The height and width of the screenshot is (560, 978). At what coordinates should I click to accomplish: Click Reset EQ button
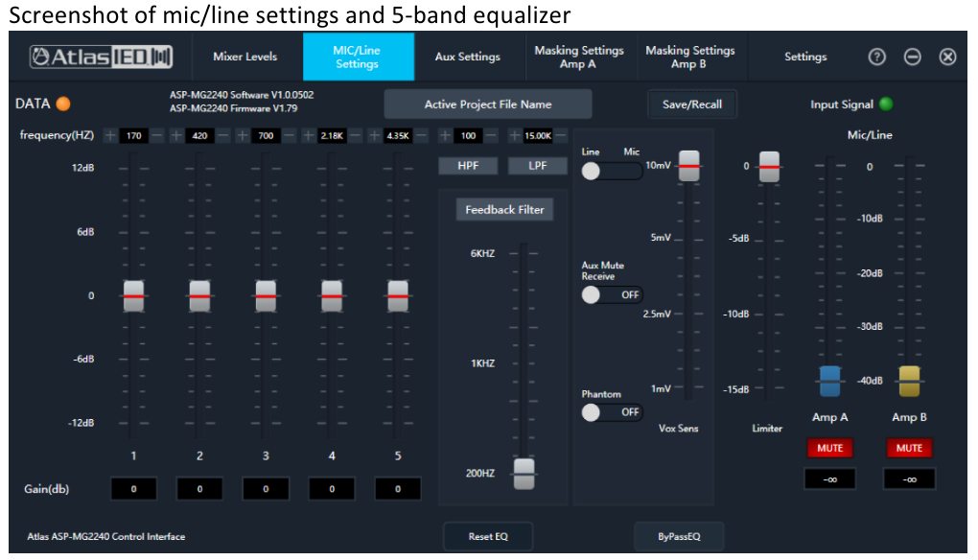(x=488, y=536)
